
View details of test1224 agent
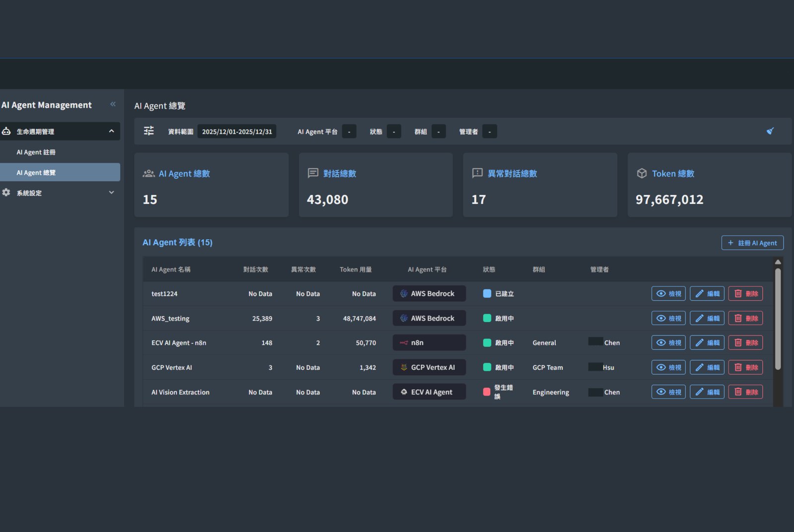click(668, 294)
